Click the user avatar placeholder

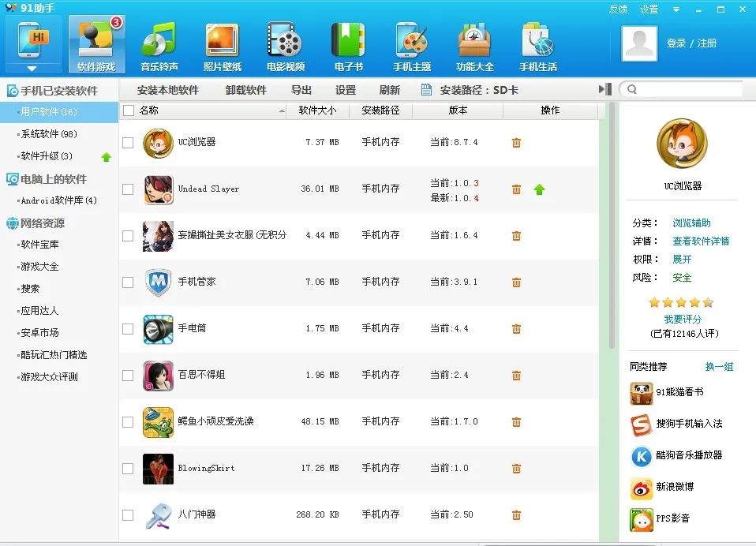639,43
